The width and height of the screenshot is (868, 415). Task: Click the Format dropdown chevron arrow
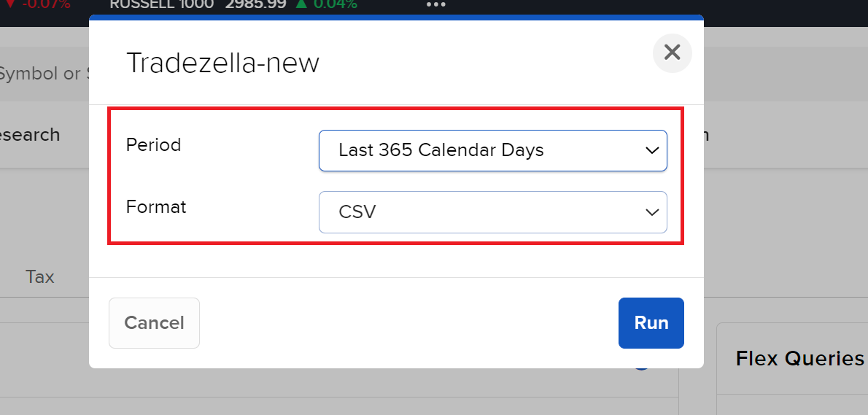tap(652, 212)
